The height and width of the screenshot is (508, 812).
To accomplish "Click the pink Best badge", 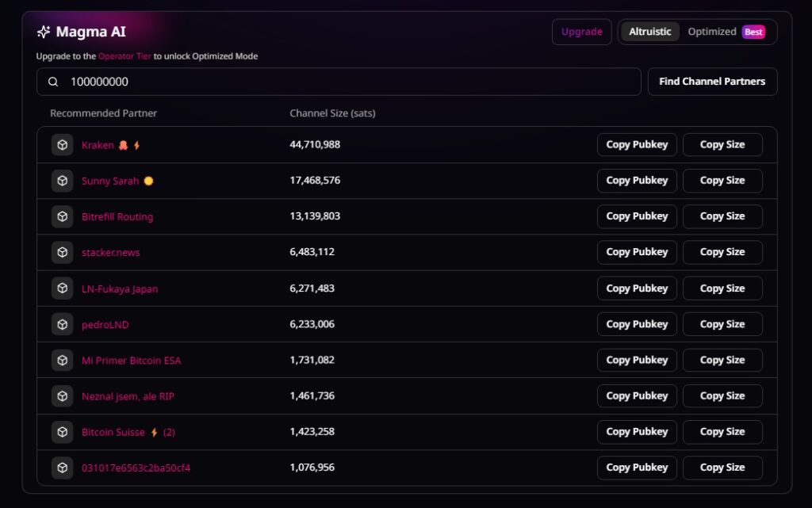I will pos(753,32).
